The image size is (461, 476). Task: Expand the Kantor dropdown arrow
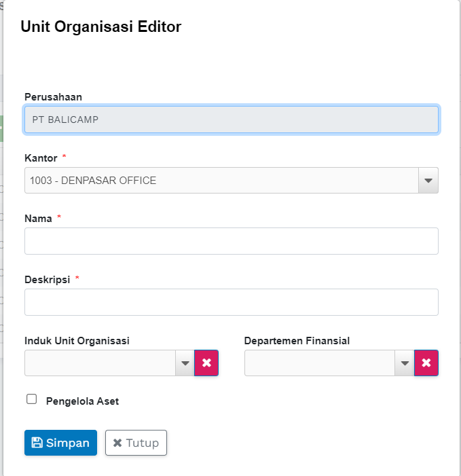coord(428,181)
